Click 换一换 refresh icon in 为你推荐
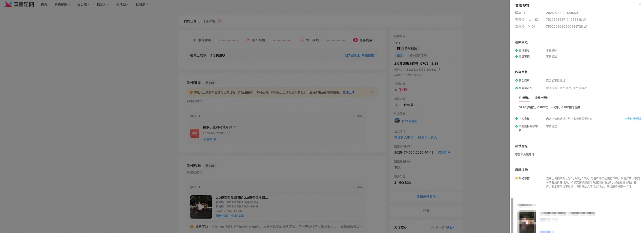This screenshot has width=644, height=233. point(432,227)
